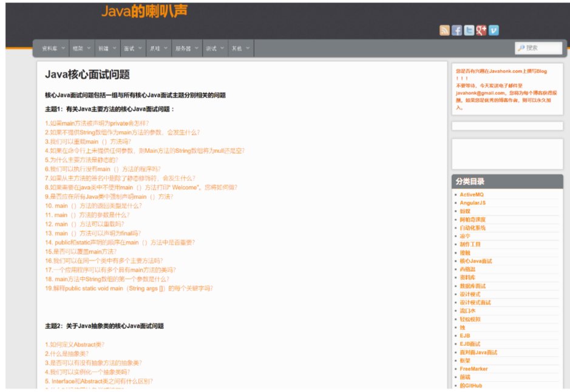Image resolution: width=570 pixels, height=392 pixels.
Task: Open question 15 是否可以覆盖main方法
Action: tap(81, 252)
